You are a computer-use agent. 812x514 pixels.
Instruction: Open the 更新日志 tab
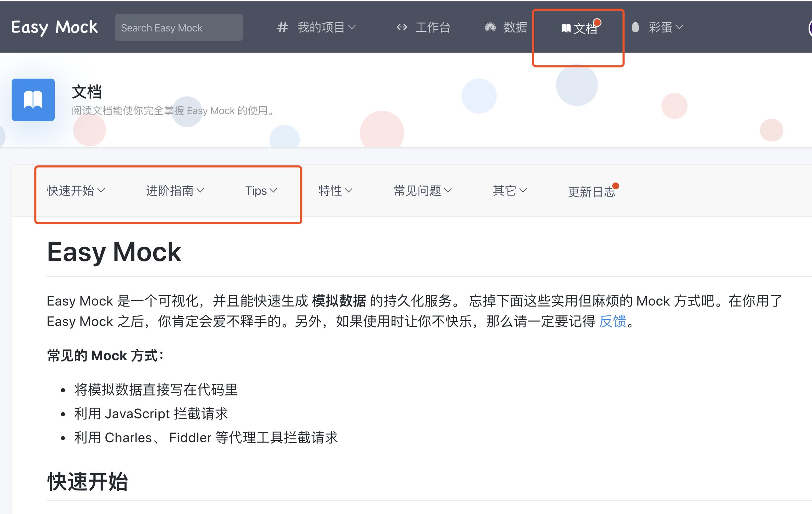tap(592, 192)
